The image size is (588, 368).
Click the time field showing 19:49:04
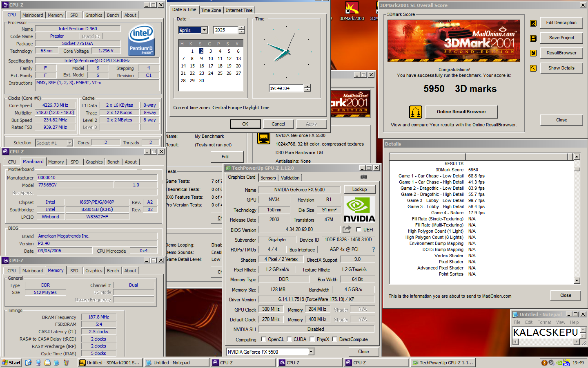pos(286,88)
